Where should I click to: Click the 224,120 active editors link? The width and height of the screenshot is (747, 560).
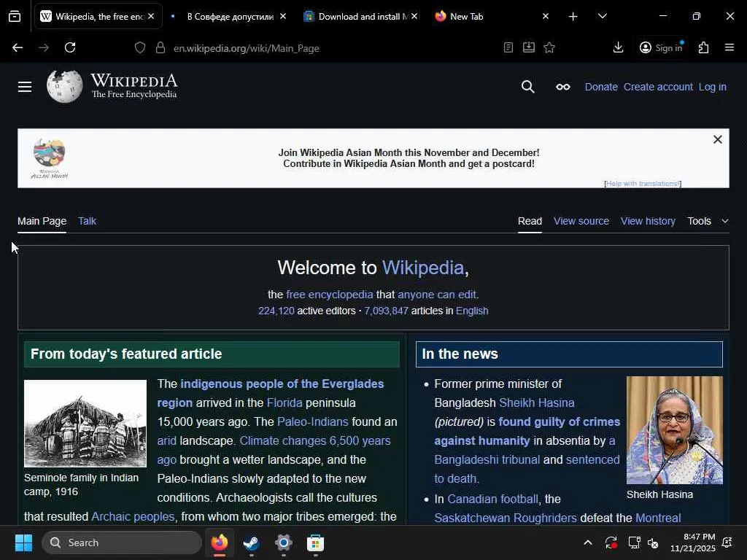click(276, 311)
